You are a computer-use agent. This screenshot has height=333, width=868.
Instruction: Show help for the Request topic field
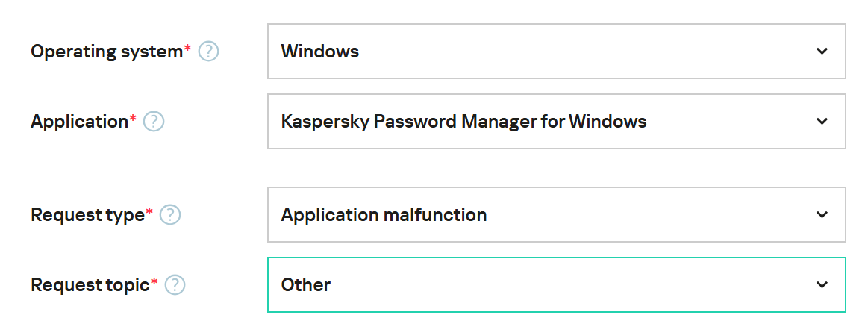[x=175, y=285]
